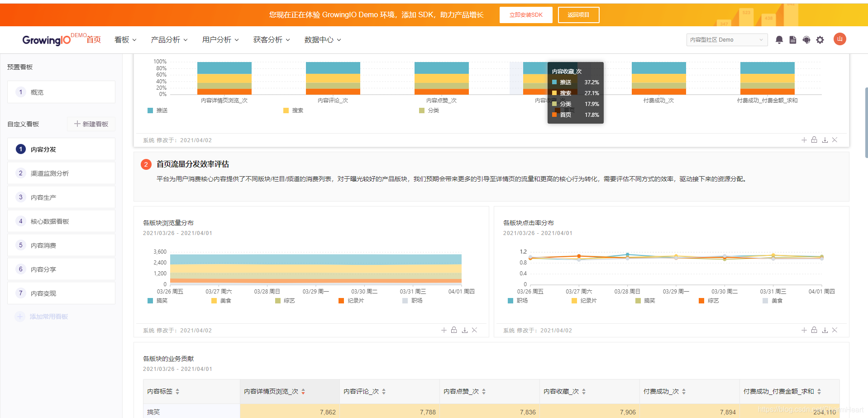This screenshot has height=418, width=868.
Task: Toggle 搞笑 legend in 浏览量分布 chart
Action: tap(157, 301)
